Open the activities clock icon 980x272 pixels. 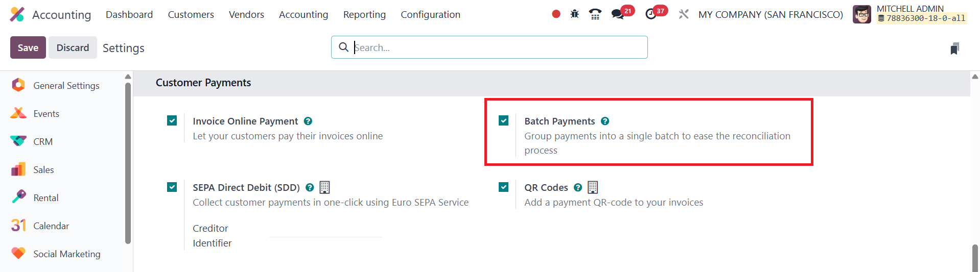tap(651, 14)
